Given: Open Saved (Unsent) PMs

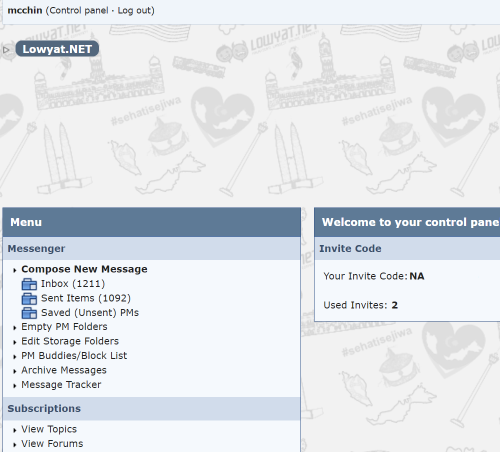Looking at the screenshot, I should 90,313.
